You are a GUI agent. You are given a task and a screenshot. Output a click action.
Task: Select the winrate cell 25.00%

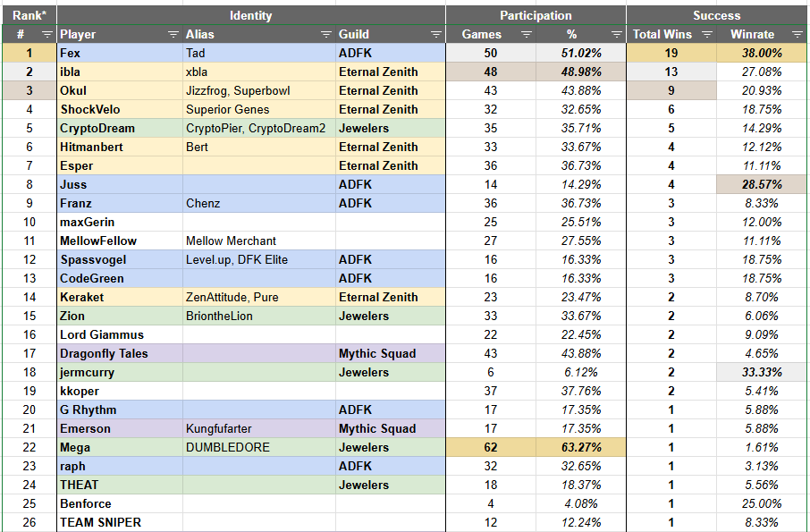[x=762, y=503]
